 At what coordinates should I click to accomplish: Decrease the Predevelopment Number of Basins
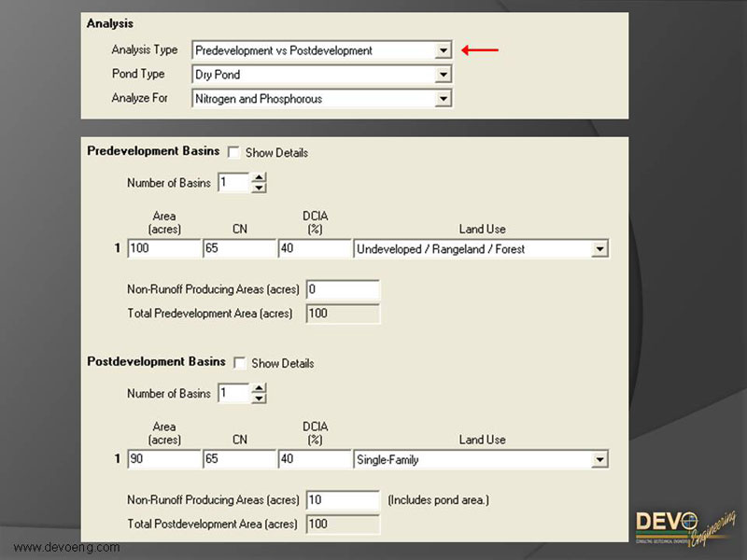tap(259, 188)
